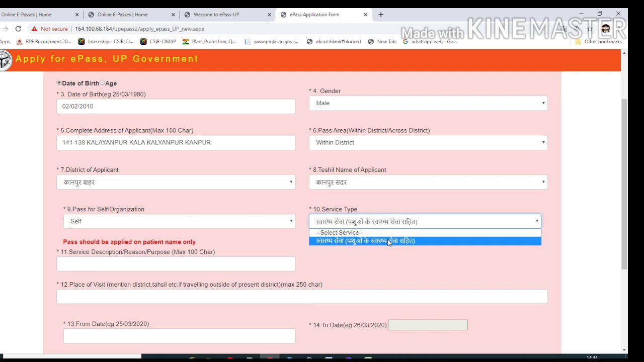Image resolution: width=644 pixels, height=362 pixels.
Task: Choose the '--Select Service--' option
Action: (x=425, y=233)
